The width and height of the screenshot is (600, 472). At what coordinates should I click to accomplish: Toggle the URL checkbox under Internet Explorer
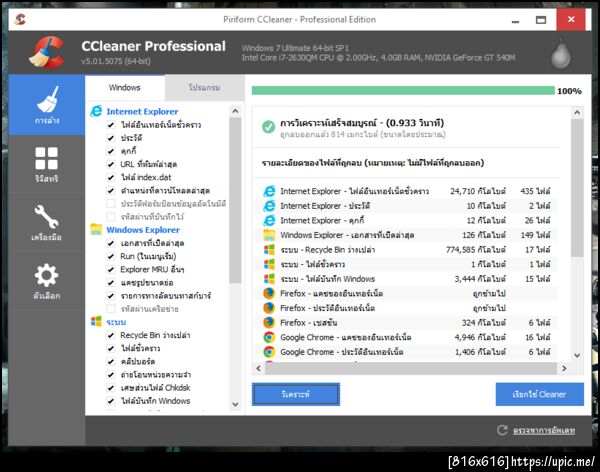(111, 164)
